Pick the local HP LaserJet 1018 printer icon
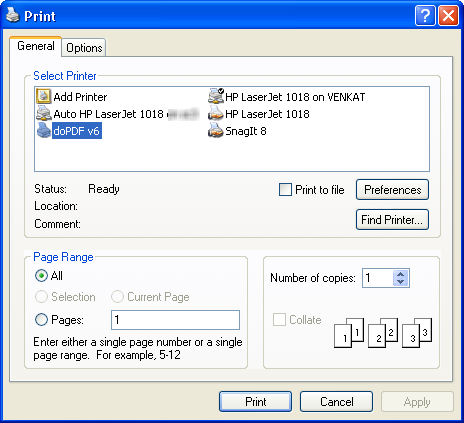 pos(215,113)
